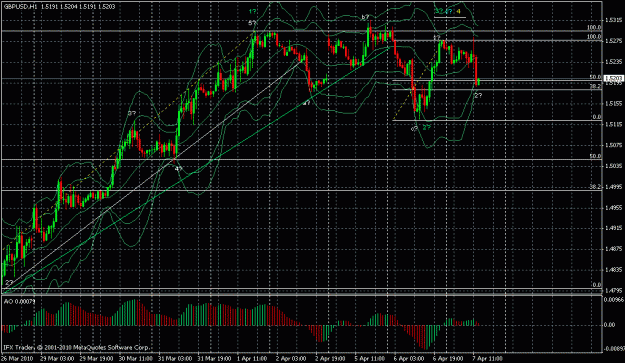Click the 1.5075 price scale label
Viewport: 625px width, 363px height.
[x=613, y=145]
